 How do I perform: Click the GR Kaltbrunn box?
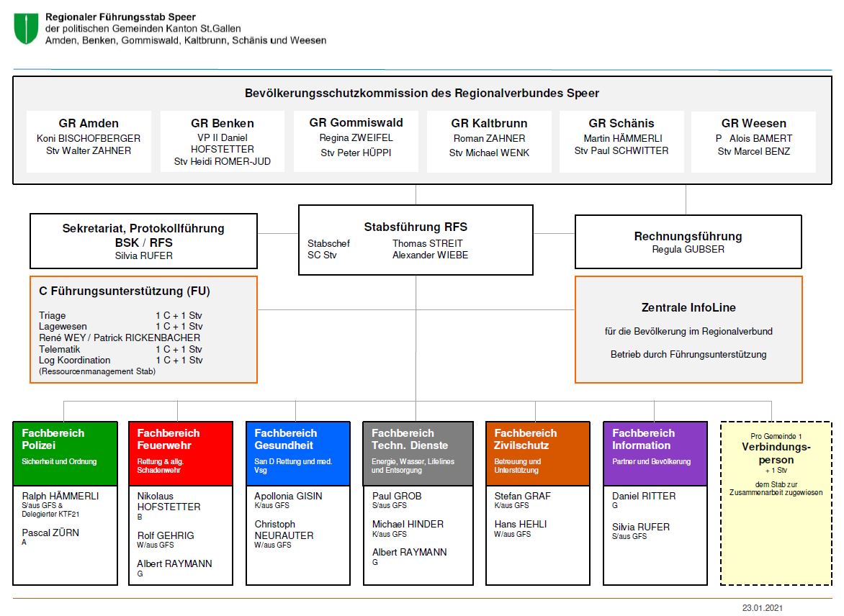click(x=489, y=141)
